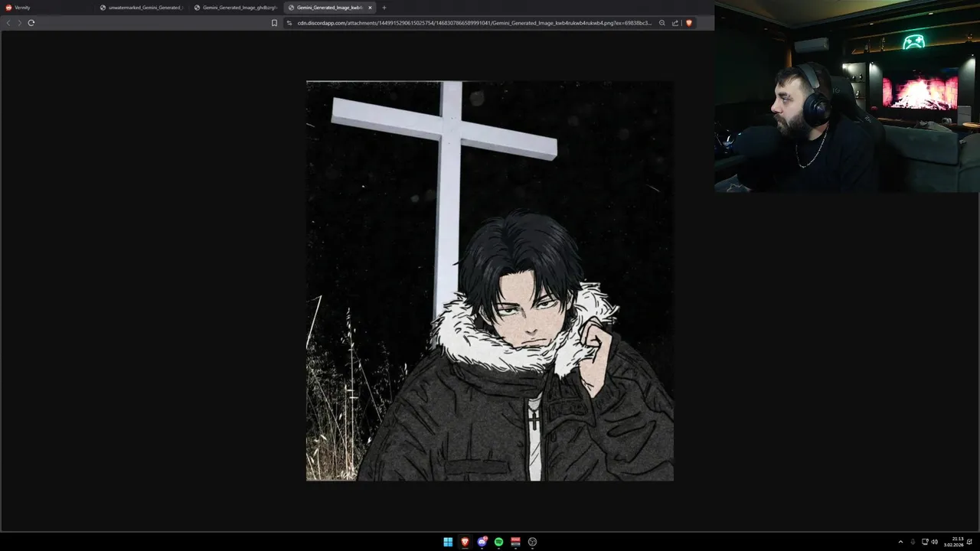Open site settings icon beside the URL
The image size is (980, 551).
[289, 23]
